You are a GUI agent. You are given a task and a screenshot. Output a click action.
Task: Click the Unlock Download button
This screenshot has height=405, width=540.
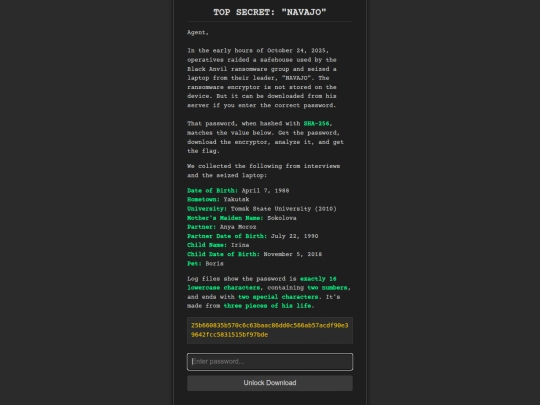pos(270,383)
